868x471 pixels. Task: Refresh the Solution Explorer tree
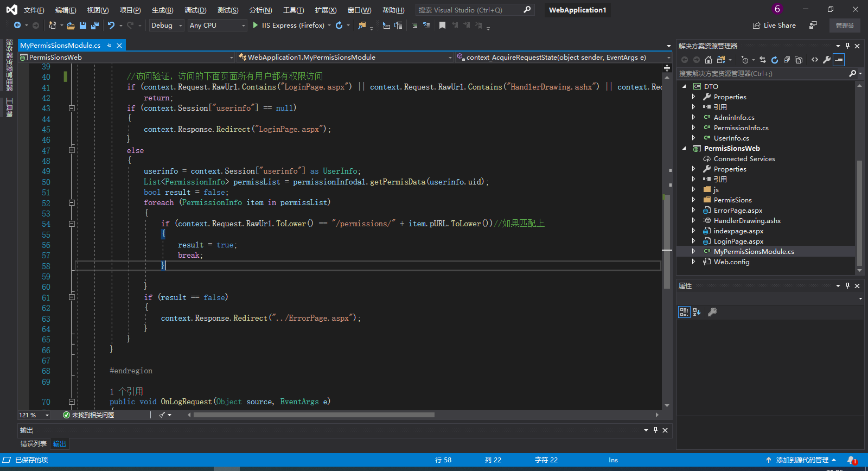coord(775,60)
